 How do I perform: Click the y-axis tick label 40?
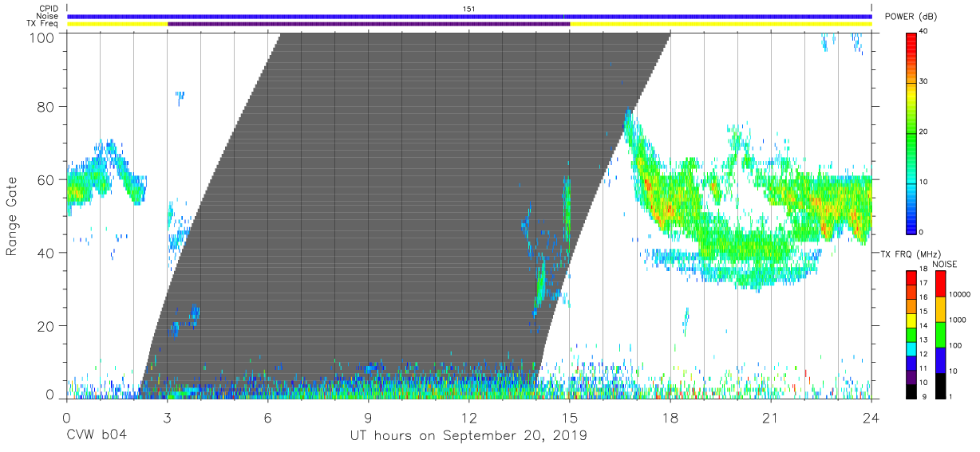coord(45,253)
